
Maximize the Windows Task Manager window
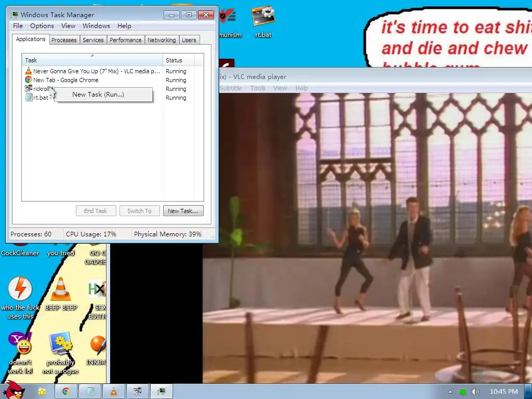click(189, 15)
